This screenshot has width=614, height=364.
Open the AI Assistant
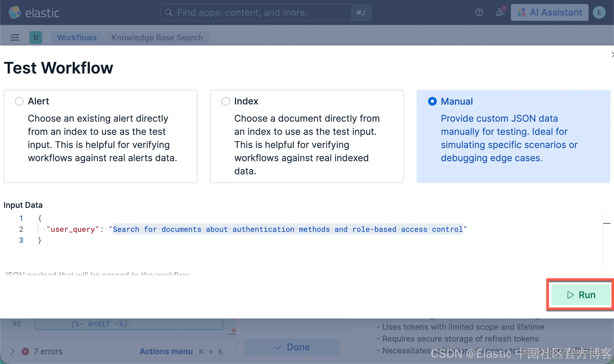click(x=549, y=12)
